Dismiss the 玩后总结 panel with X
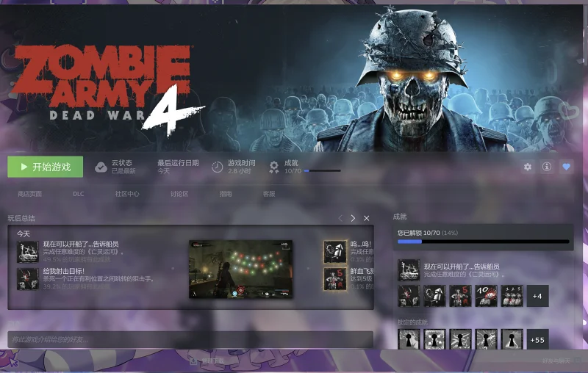Viewport: 588px width, 373px height. [366, 218]
